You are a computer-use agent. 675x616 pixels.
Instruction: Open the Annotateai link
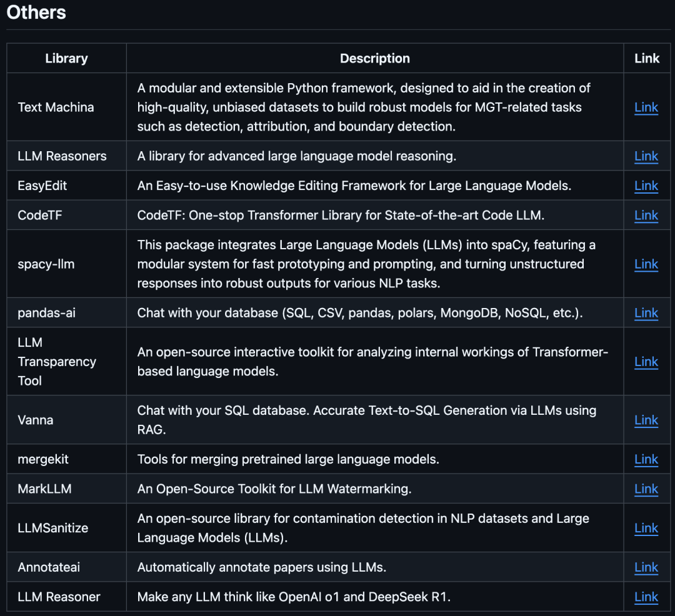click(646, 567)
